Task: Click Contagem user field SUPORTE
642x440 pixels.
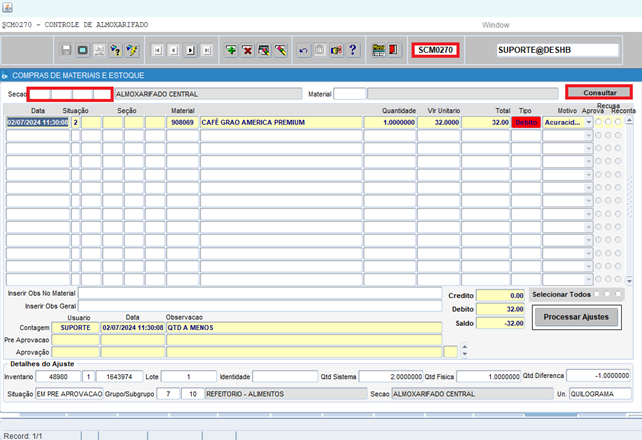Action: [x=75, y=327]
